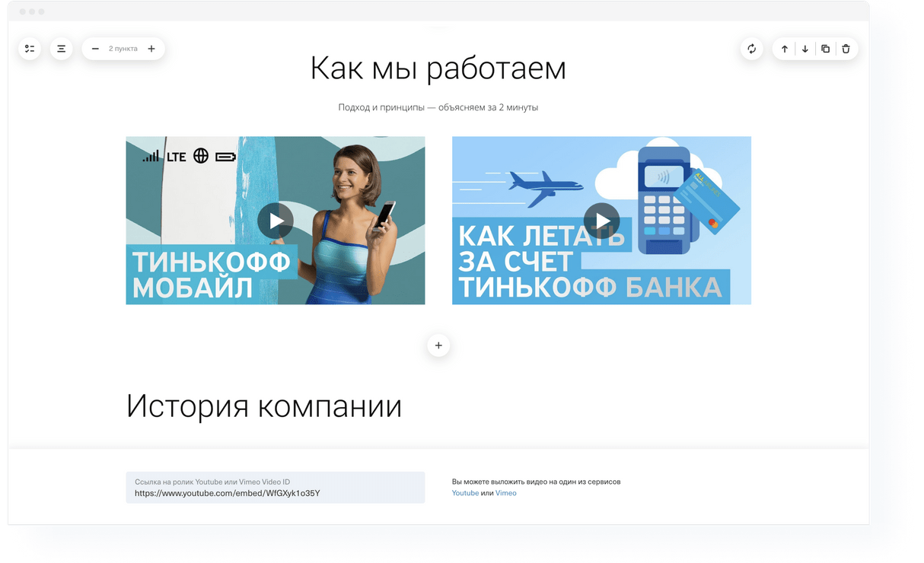Screen dimensions: 924x563
Task: Move block up with arrow icon
Action: coord(785,49)
